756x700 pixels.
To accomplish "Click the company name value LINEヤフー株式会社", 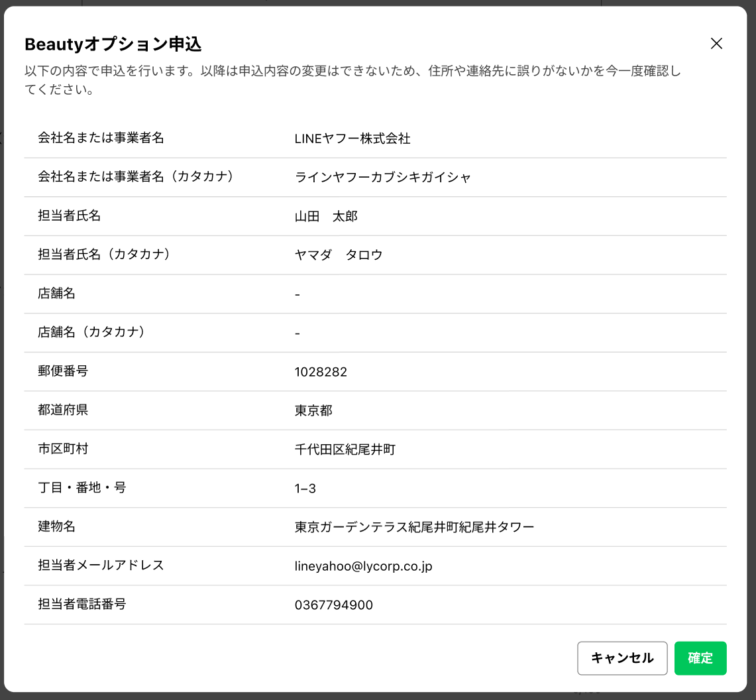I will [352, 139].
